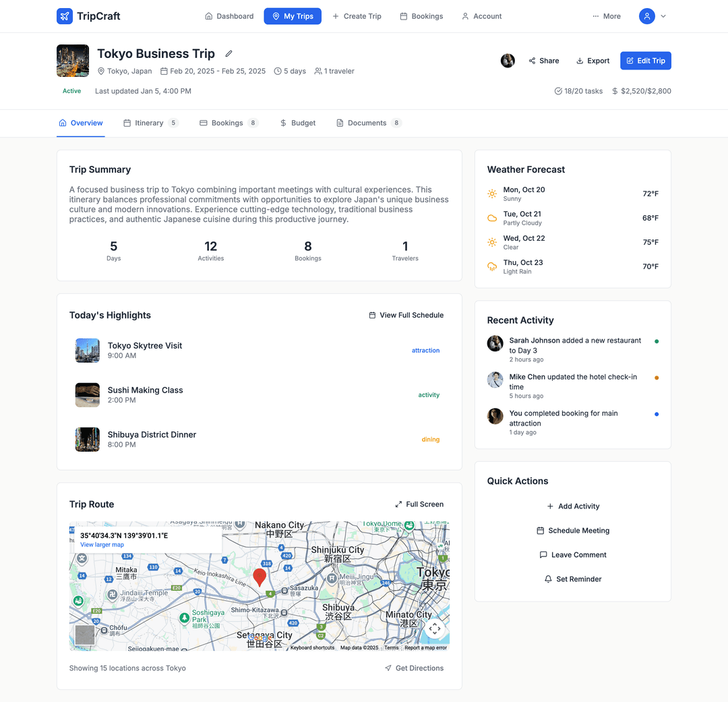Image resolution: width=728 pixels, height=702 pixels.
Task: Select Create Trip from the top navigation
Action: [357, 16]
